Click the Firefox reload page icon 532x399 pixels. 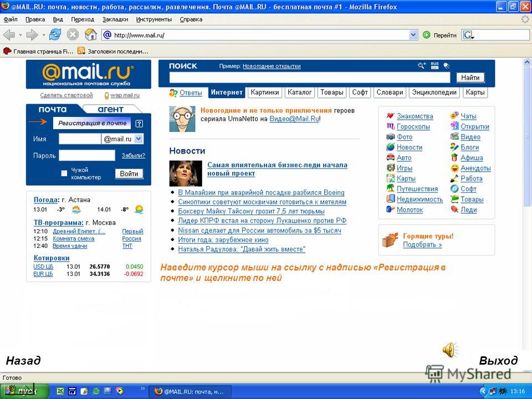point(55,34)
